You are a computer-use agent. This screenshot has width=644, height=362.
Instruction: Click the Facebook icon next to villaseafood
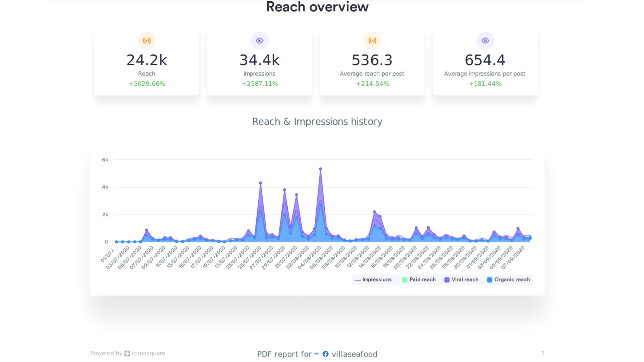325,354
